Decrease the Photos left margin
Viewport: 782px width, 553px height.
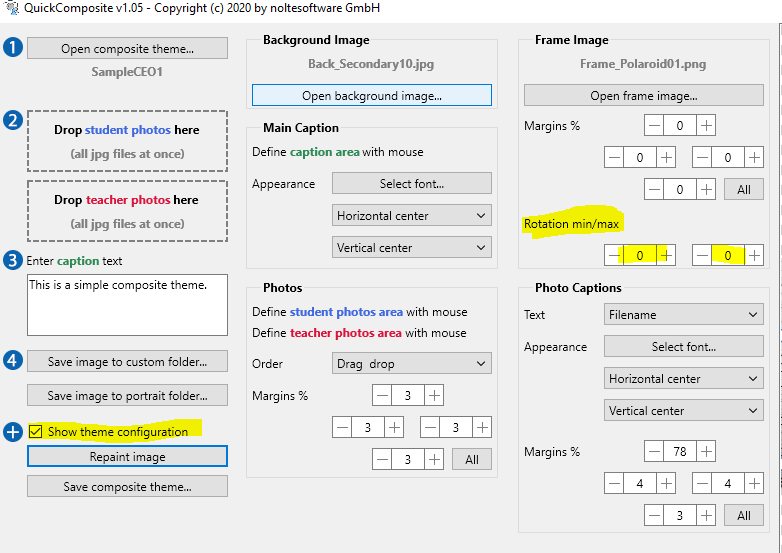click(x=342, y=427)
